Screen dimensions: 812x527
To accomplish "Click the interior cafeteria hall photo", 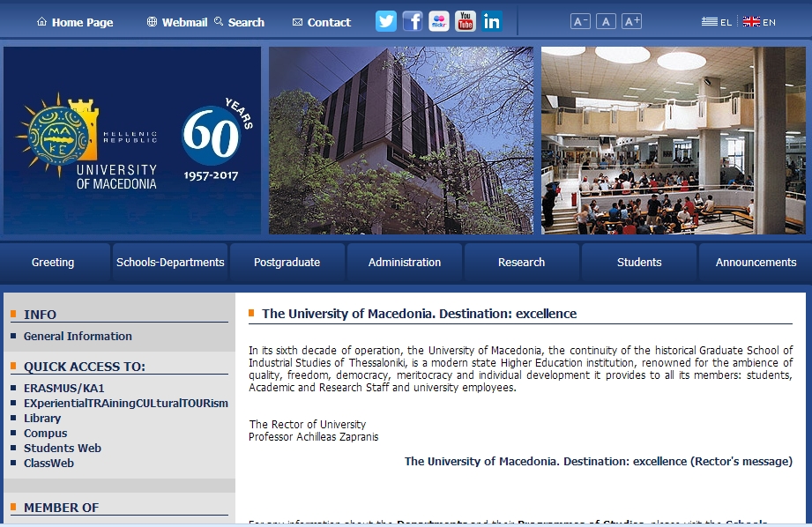I will [x=674, y=140].
